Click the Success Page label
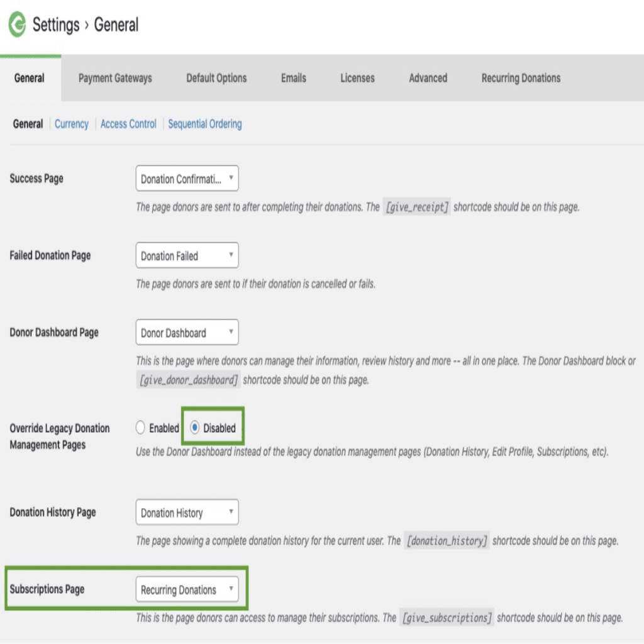 tap(36, 178)
